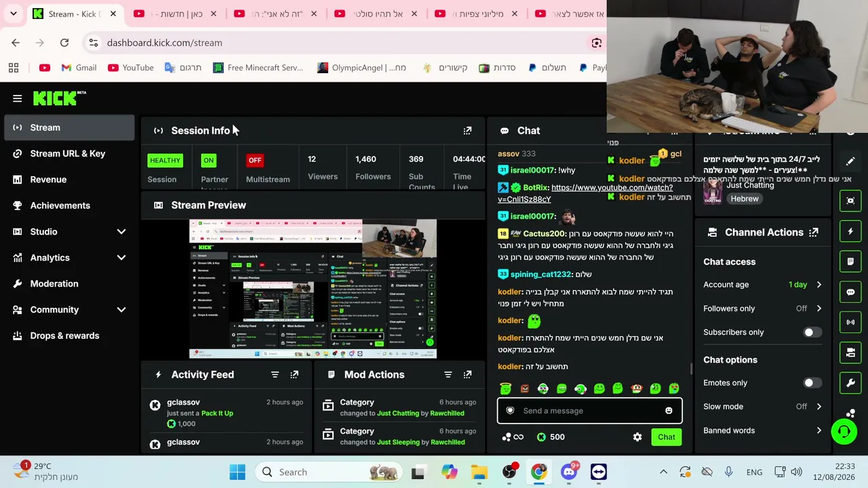The height and width of the screenshot is (488, 868).
Task: Open BotRix YouTube link in chat
Action: coord(585,193)
